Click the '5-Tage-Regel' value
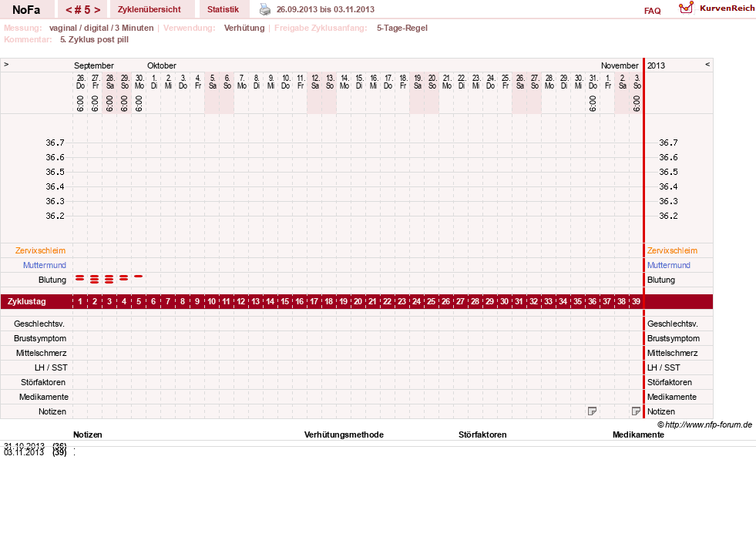Screen dimensions: 756x557 pos(402,28)
